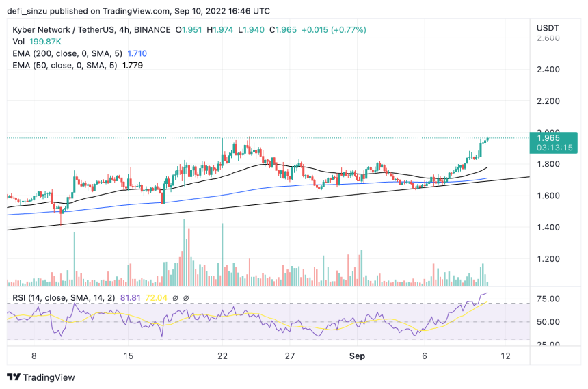Click the first ∅ symbol in RSI legend
Image resolution: width=588 pixels, height=389 pixels.
175,299
